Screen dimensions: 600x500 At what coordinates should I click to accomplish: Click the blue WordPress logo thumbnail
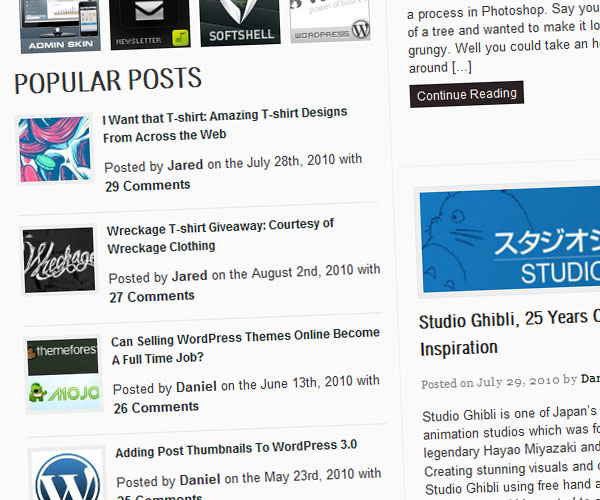click(67, 474)
